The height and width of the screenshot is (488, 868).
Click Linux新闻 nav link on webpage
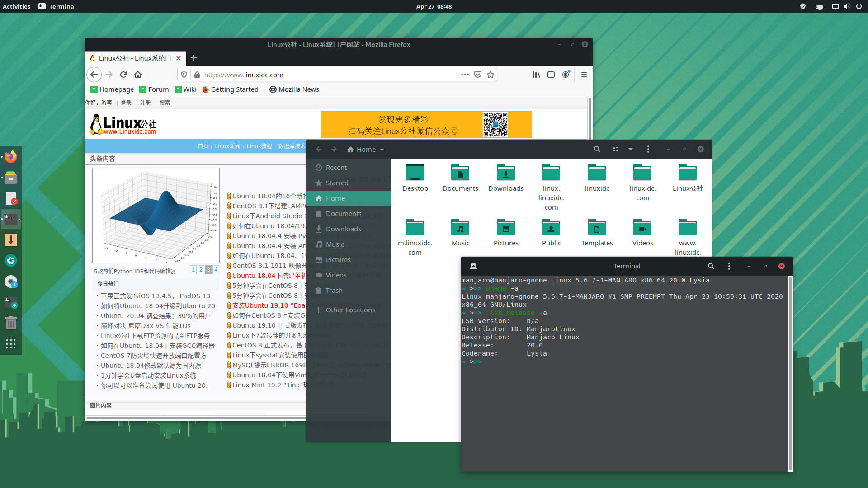(227, 146)
